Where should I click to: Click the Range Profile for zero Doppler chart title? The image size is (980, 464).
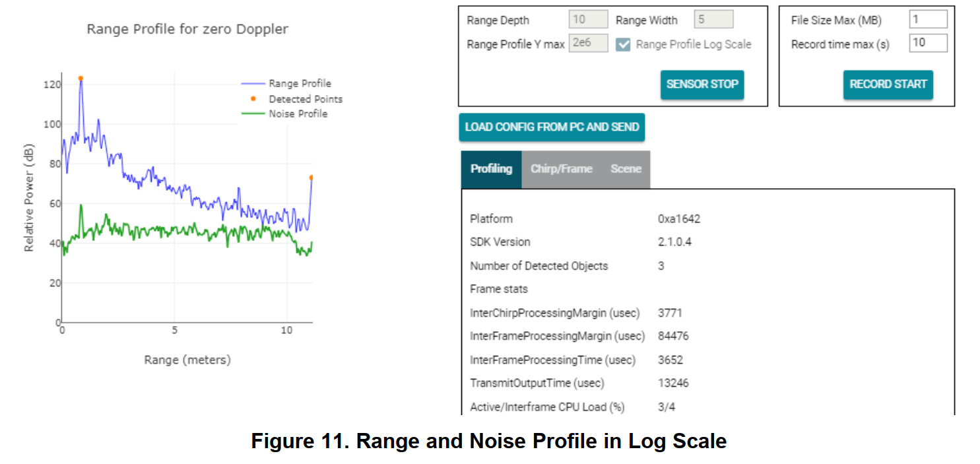coord(187,29)
